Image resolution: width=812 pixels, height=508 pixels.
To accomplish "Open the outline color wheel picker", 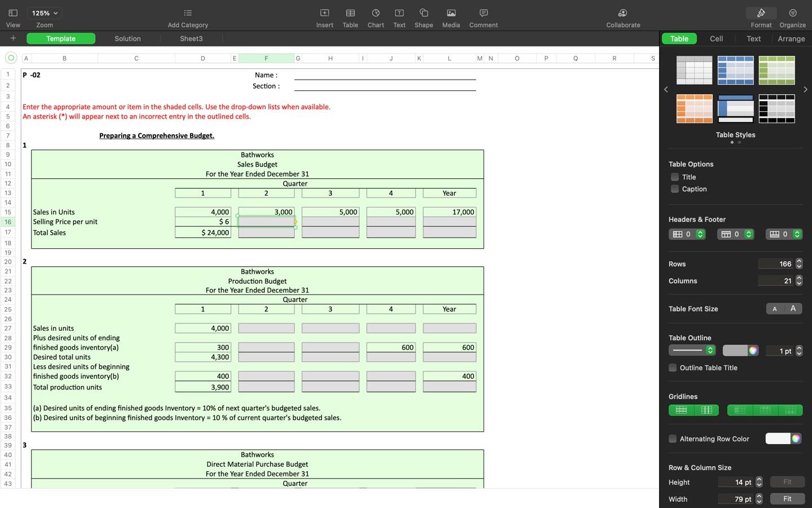I will (753, 351).
